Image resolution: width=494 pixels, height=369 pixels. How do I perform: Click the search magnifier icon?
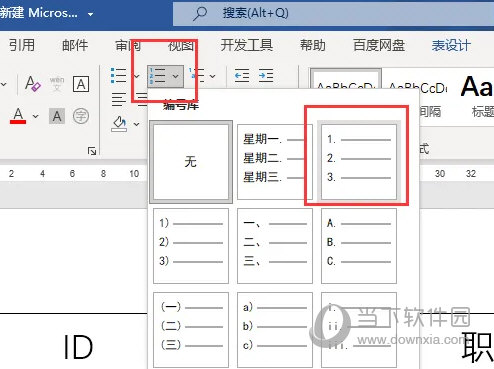(200, 14)
